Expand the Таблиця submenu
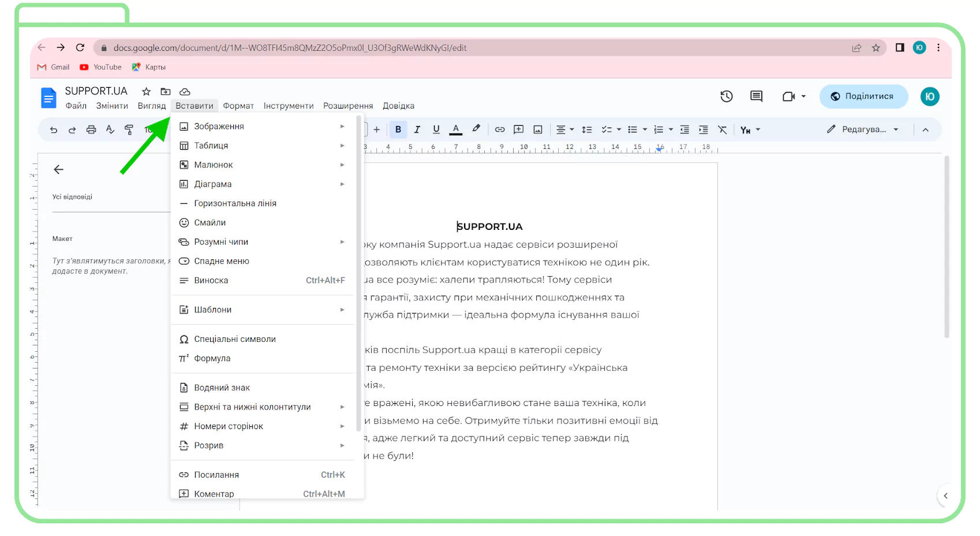 (263, 146)
